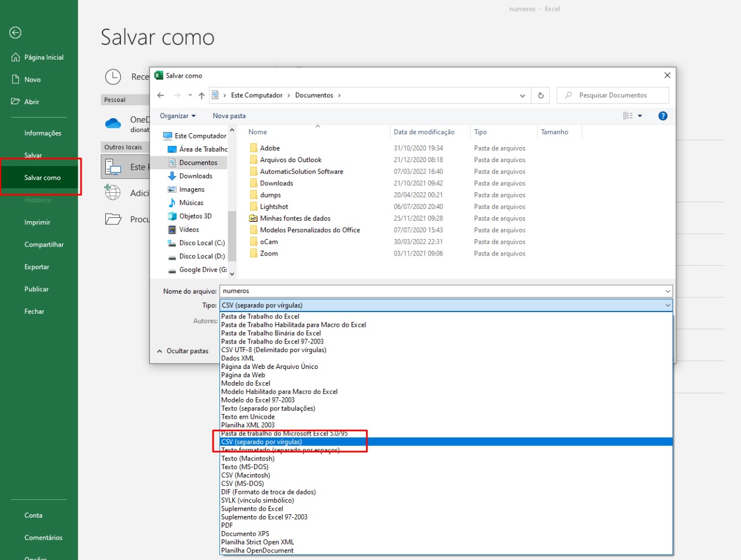This screenshot has height=560, width=741.
Task: Click the Nova pasta button
Action: click(229, 115)
